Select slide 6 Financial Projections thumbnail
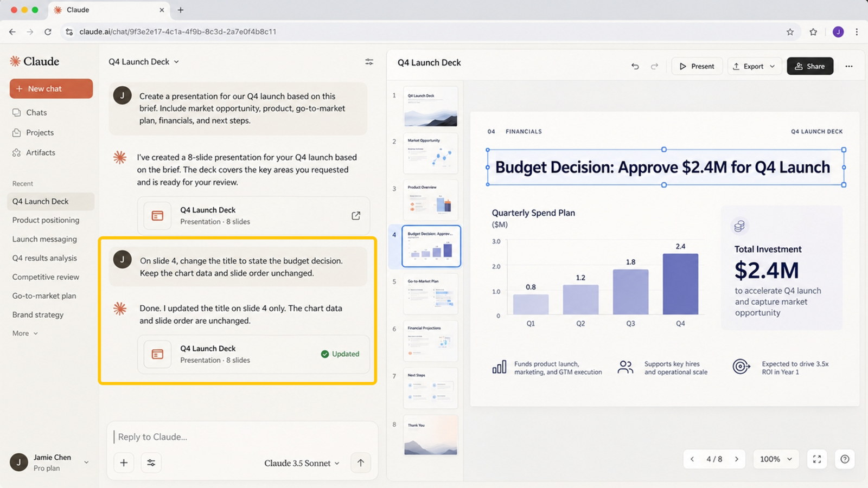868x488 pixels. click(x=431, y=341)
